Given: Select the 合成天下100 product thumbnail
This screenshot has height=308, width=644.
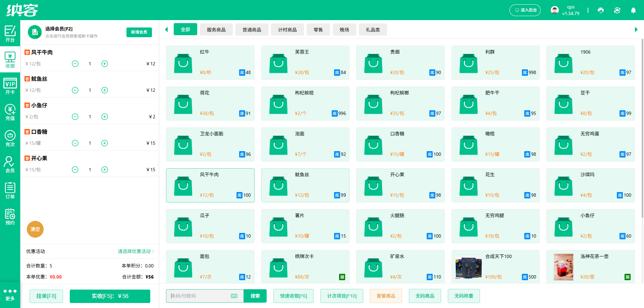Looking at the screenshot, I should click(469, 268).
